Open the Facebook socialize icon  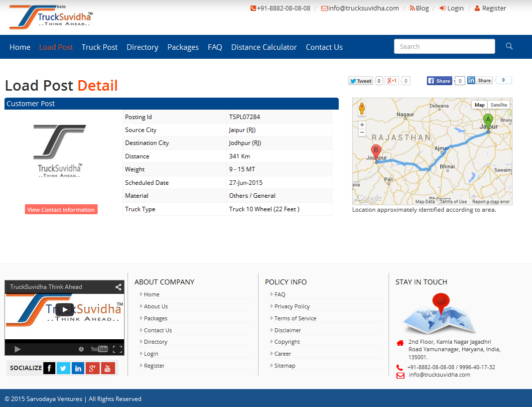tap(49, 368)
